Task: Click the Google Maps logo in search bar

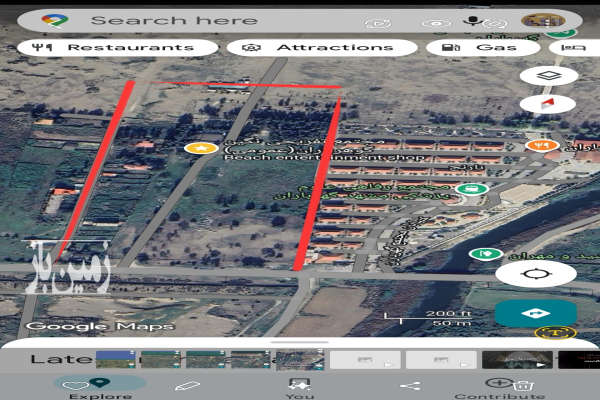Action: coord(56,21)
